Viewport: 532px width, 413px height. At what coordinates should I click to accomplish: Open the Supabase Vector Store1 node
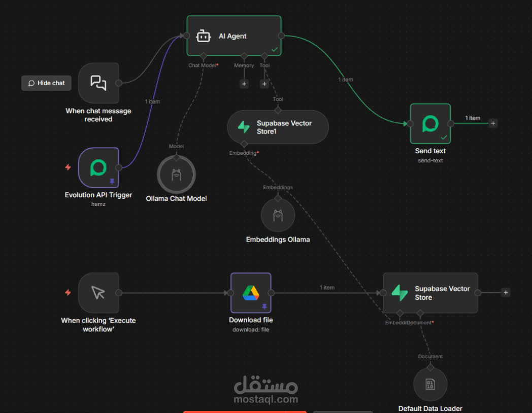tap(278, 127)
